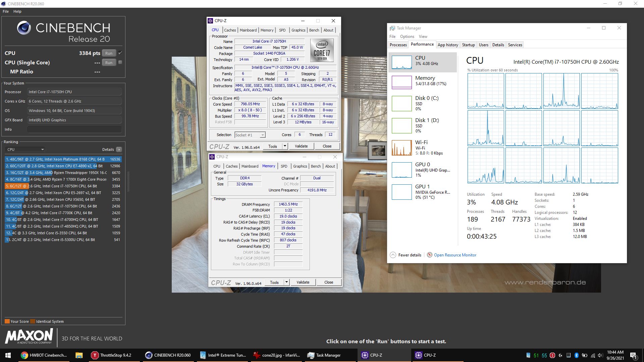Click the cyan 55 temperature tray icon
644x362 pixels.
(x=544, y=355)
